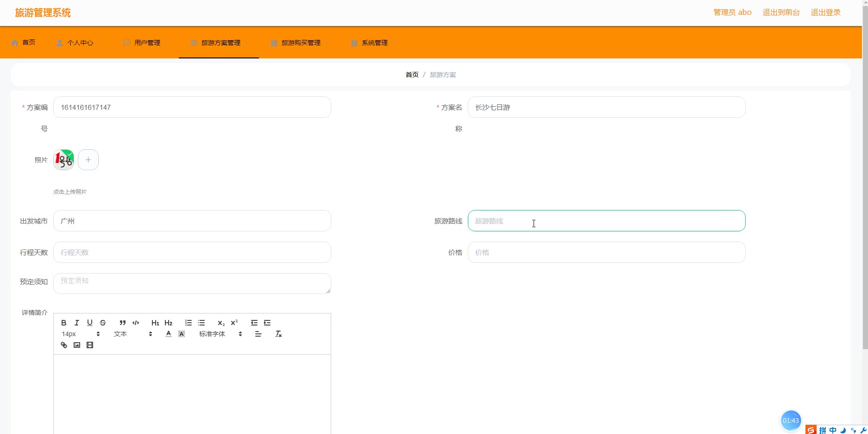
Task: Clear text formatting
Action: click(x=278, y=334)
